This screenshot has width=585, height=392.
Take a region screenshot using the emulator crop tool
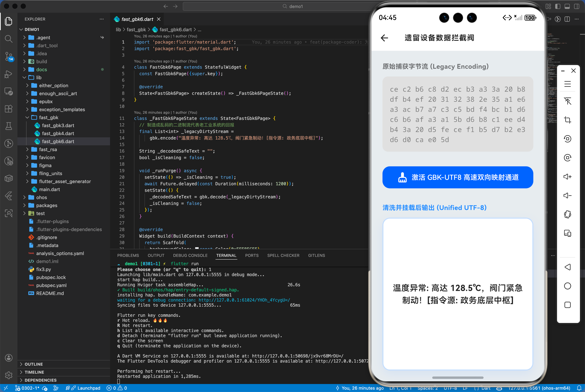click(x=568, y=120)
